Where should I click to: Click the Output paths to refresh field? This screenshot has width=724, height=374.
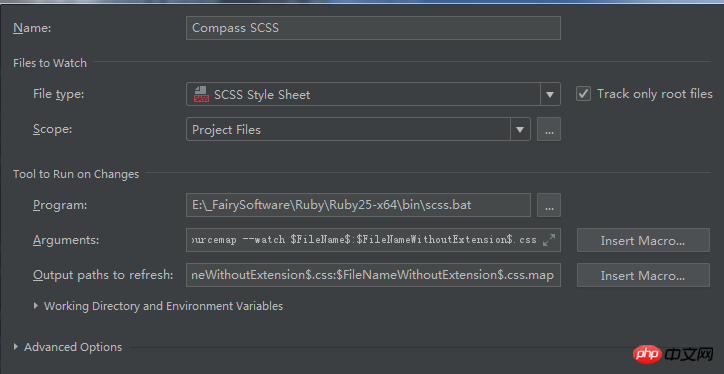[373, 275]
